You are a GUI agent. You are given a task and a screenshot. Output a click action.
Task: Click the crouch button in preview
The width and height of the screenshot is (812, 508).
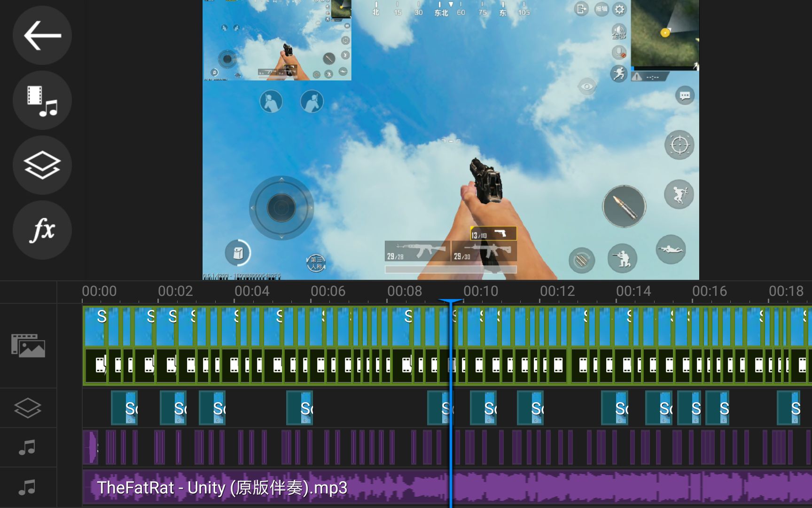click(x=622, y=258)
